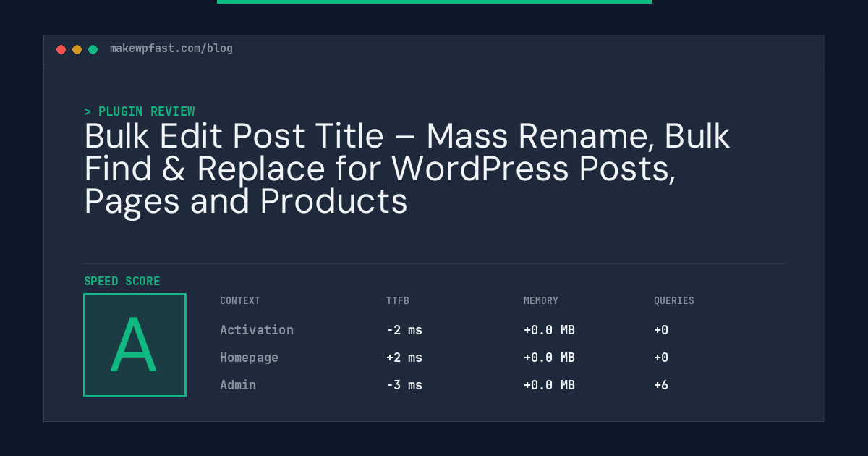This screenshot has height=456, width=868.
Task: Click the Bulk Edit Post Title headline
Action: click(x=407, y=169)
